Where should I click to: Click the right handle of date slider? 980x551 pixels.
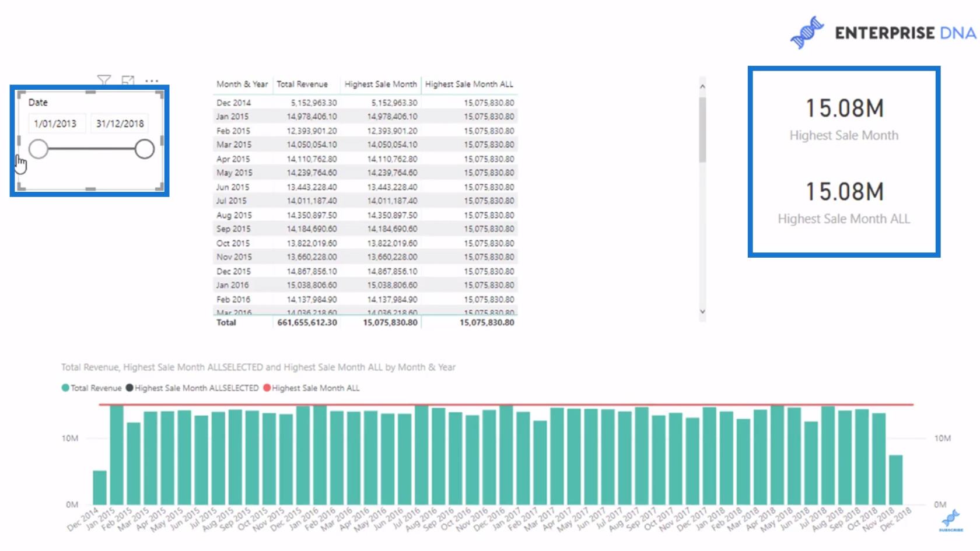coord(144,149)
